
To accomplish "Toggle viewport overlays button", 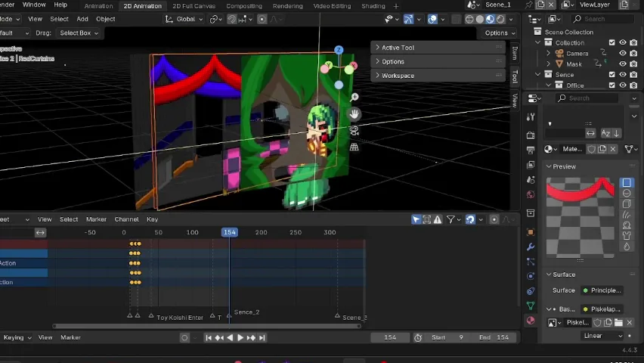I will click(432, 19).
